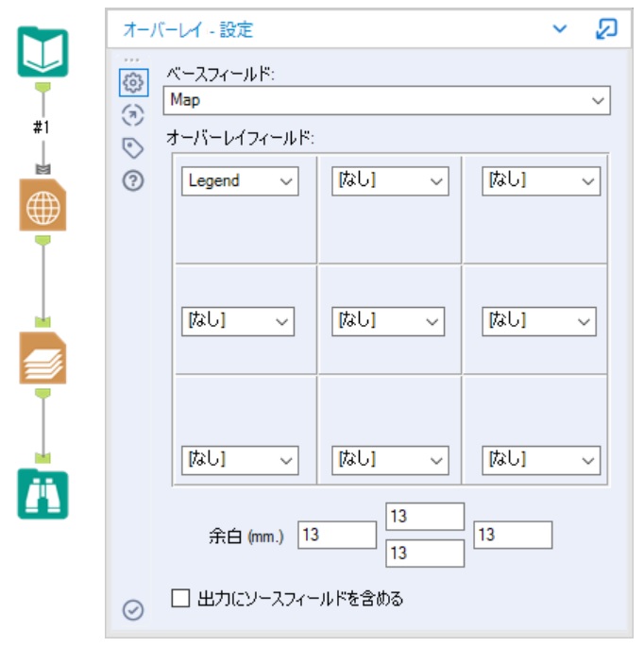Image resolution: width=644 pixels, height=647 pixels.
Task: Open the bottom-right overlay field dropdown
Action: coord(541,460)
